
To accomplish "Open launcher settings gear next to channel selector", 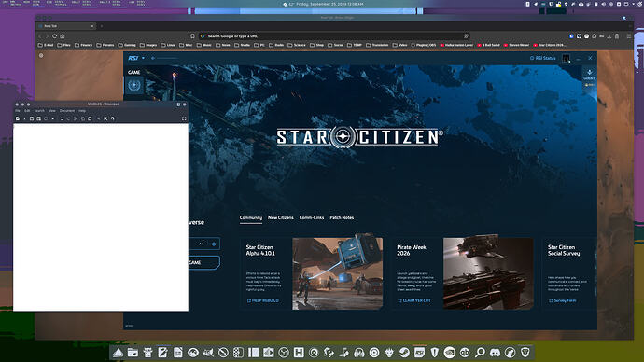I will (x=214, y=244).
